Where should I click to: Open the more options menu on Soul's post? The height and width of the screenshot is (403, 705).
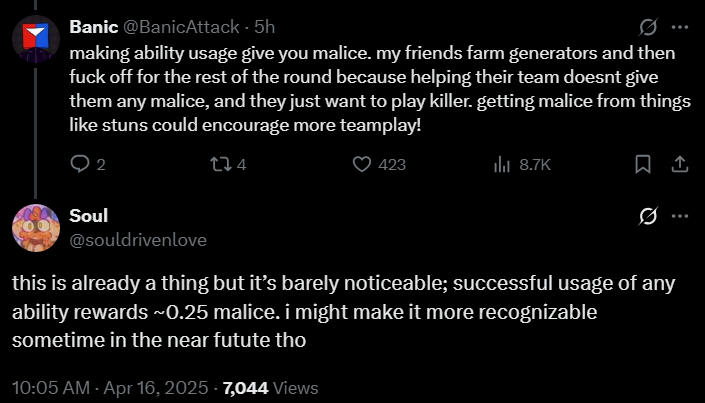[x=679, y=216]
